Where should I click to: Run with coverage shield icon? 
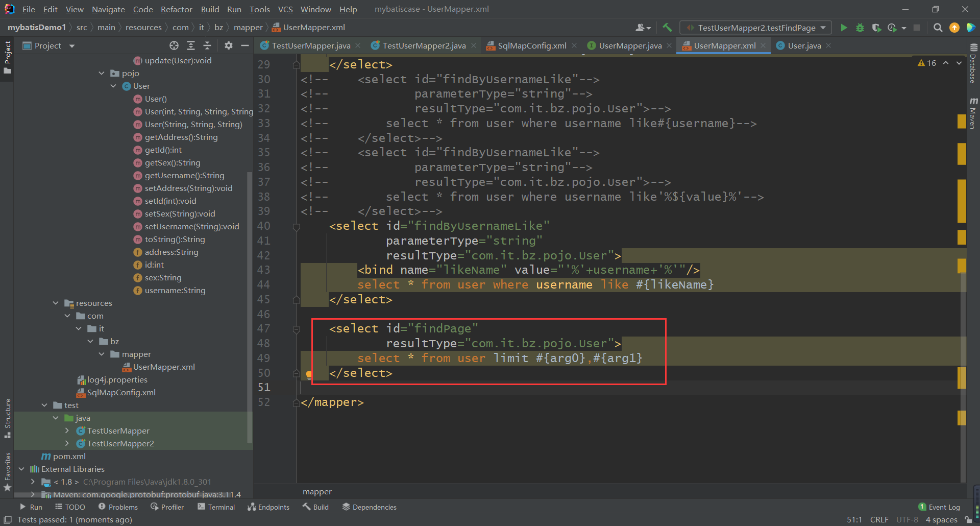pyautogui.click(x=876, y=28)
